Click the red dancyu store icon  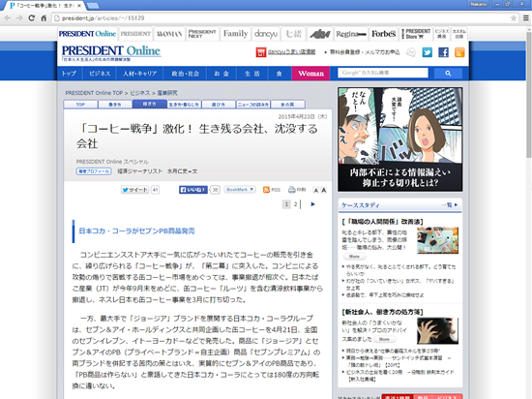260,52
